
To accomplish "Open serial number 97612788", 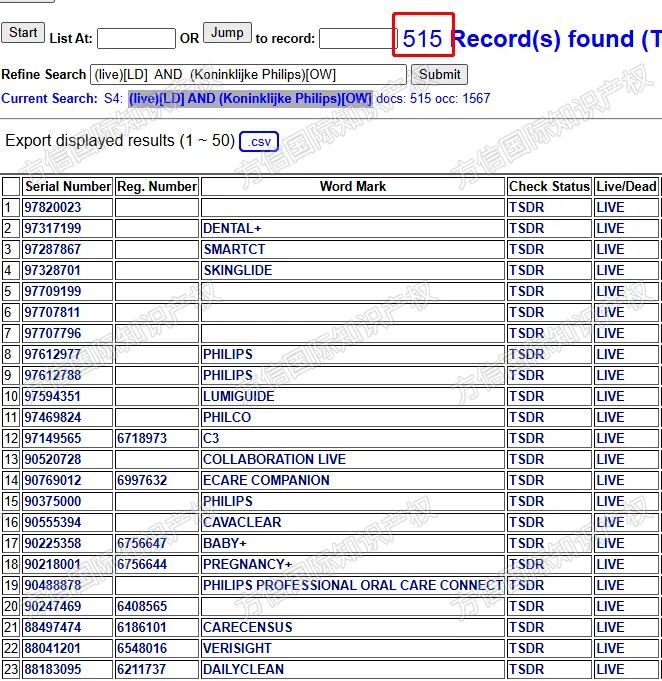I will [53, 375].
